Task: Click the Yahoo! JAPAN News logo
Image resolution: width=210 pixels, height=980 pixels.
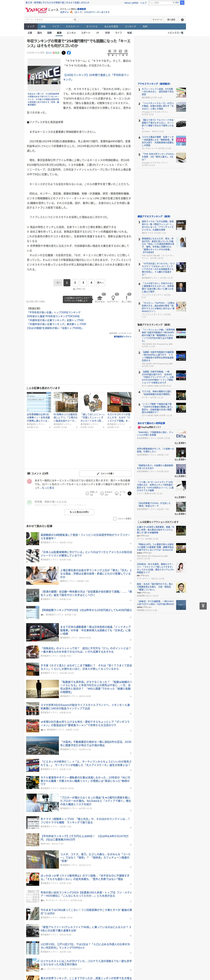Action: [x=42, y=10]
